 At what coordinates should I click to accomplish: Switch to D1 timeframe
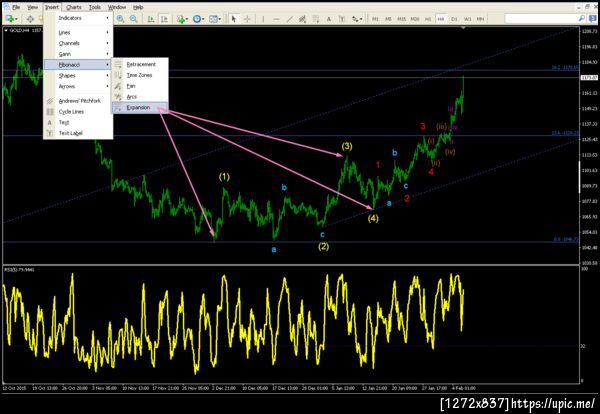point(454,19)
